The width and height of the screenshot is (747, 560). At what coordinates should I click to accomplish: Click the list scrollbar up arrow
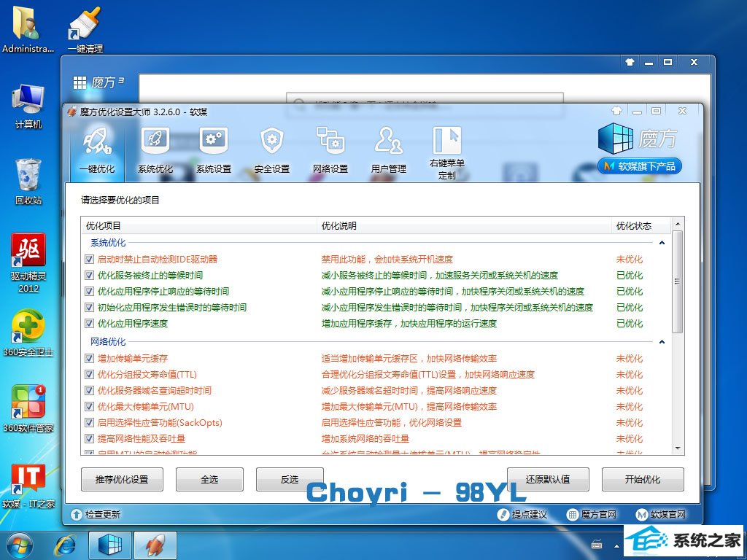[677, 223]
